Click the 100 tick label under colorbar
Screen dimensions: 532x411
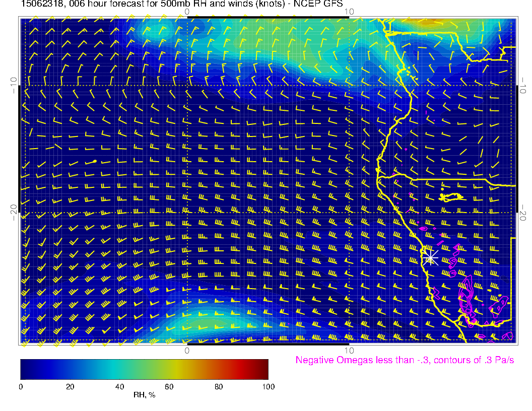click(268, 386)
